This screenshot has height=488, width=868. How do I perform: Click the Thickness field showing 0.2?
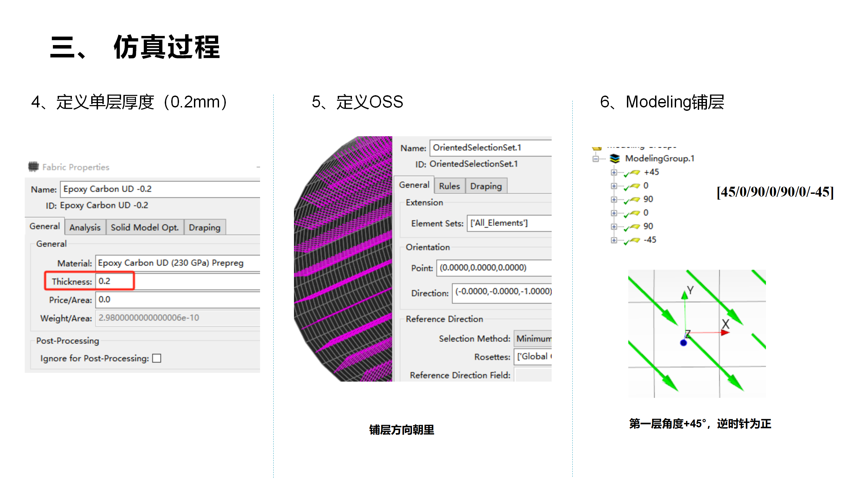coord(178,281)
